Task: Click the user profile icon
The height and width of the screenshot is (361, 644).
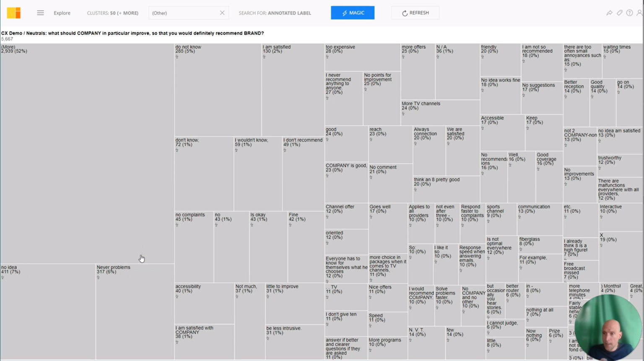Action: coord(639,13)
